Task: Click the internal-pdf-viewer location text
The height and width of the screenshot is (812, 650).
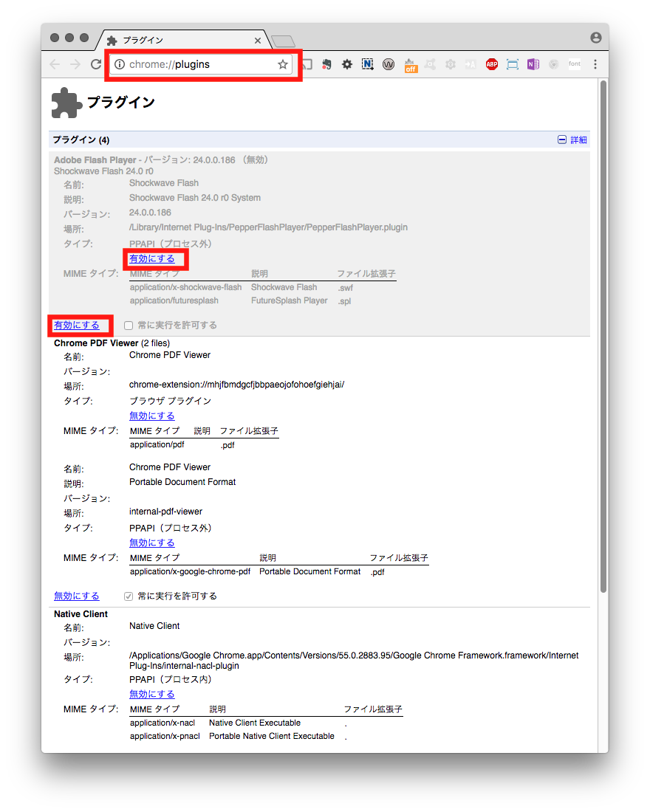Action: 166,512
